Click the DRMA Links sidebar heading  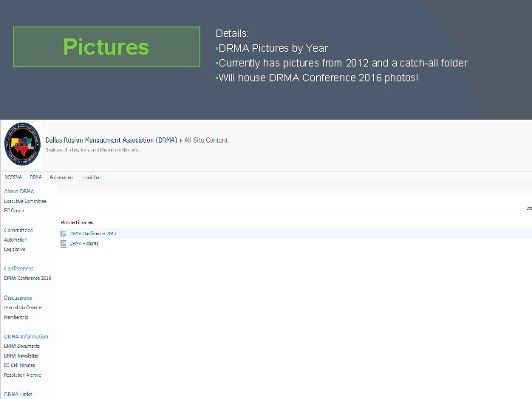pyautogui.click(x=18, y=395)
